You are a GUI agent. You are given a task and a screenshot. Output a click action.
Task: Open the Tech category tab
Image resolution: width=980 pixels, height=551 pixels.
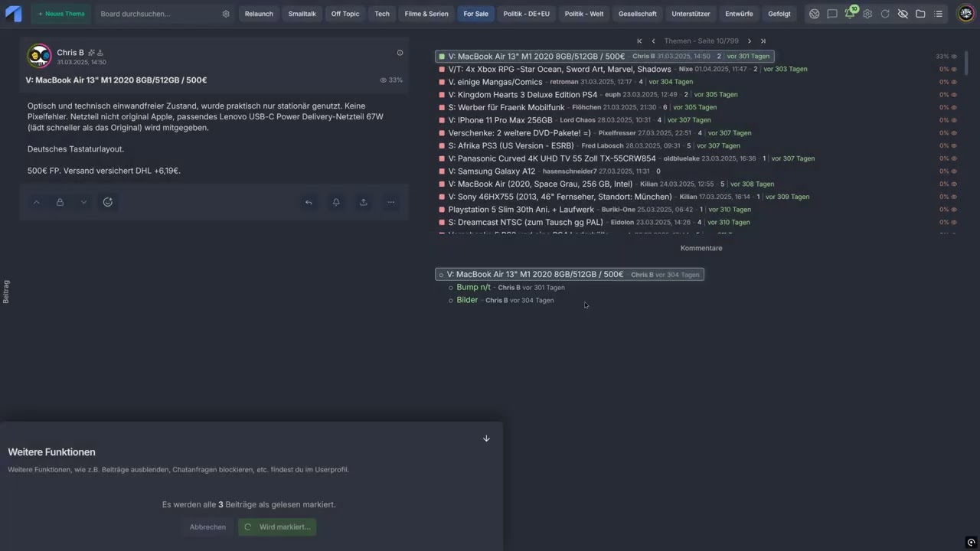[x=382, y=14]
